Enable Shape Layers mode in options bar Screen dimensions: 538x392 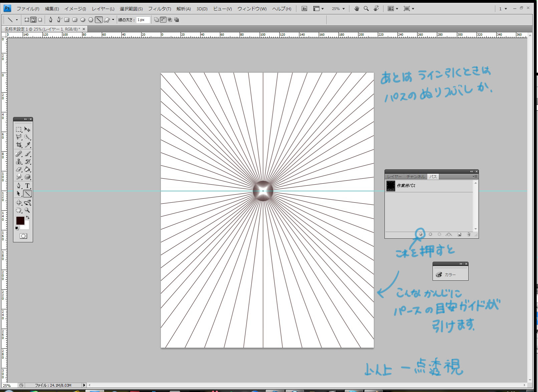pyautogui.click(x=27, y=20)
